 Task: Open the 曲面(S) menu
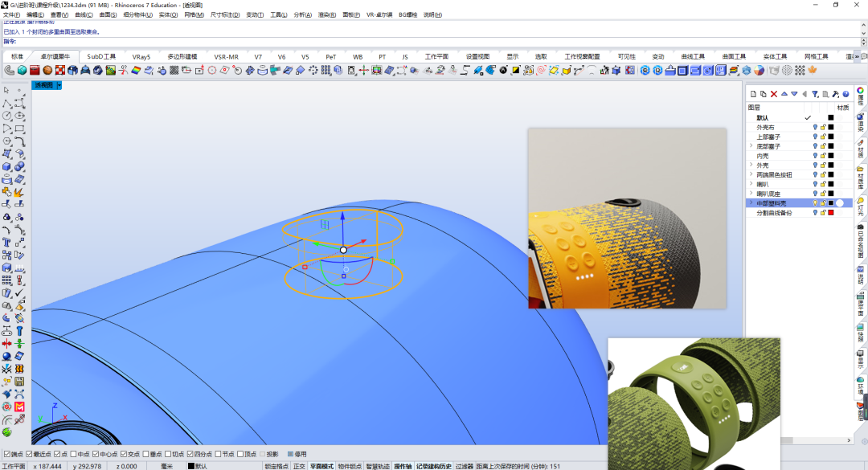(x=108, y=15)
